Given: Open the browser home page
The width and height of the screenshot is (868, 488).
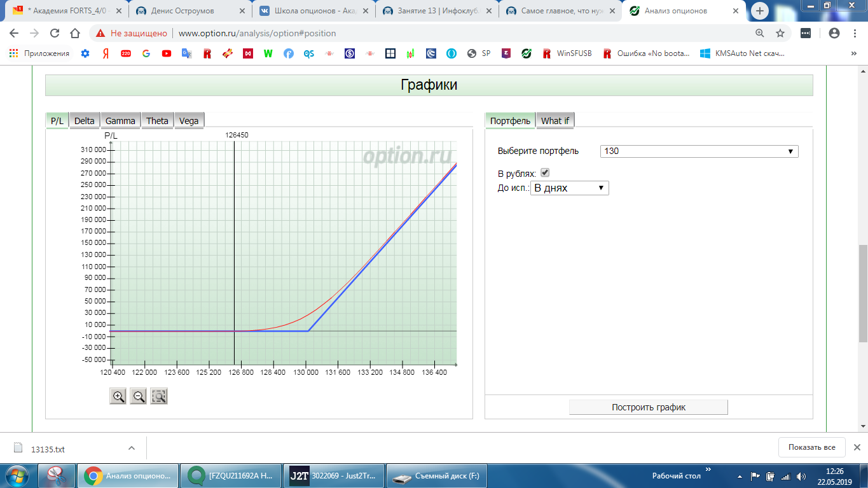Looking at the screenshot, I should click(75, 33).
